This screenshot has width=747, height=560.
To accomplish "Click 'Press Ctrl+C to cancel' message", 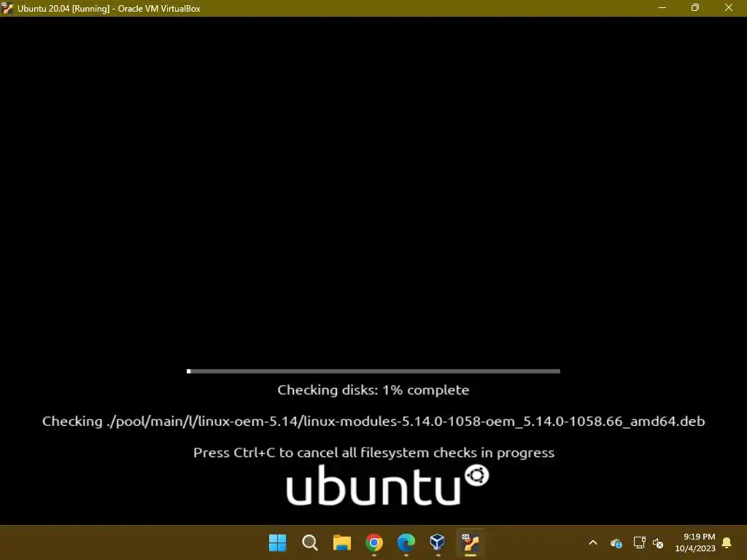I will [x=373, y=452].
